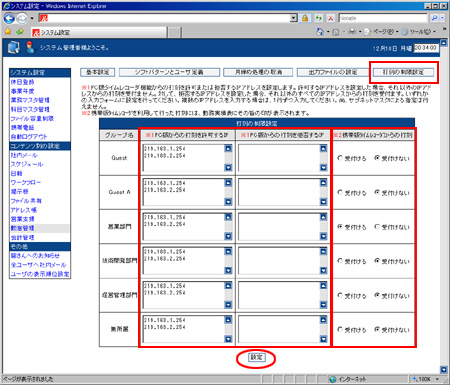This screenshot has width=450, height=385.
Task: Click scroll-down arrow in 経営管理部門 denied IP box
Action: 323,305
